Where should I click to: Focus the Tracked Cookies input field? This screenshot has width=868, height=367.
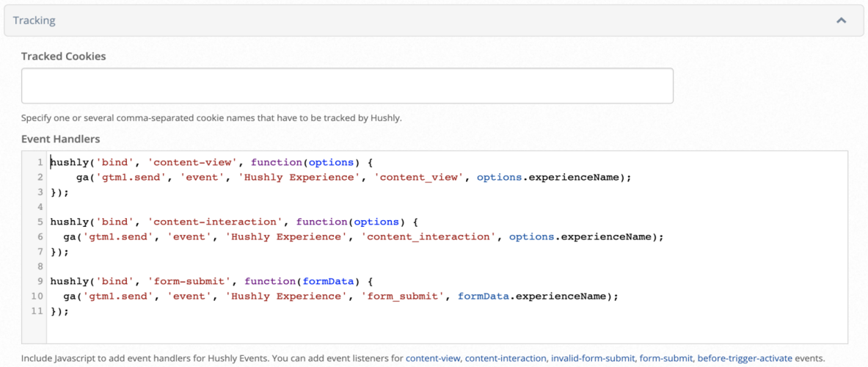coord(347,86)
